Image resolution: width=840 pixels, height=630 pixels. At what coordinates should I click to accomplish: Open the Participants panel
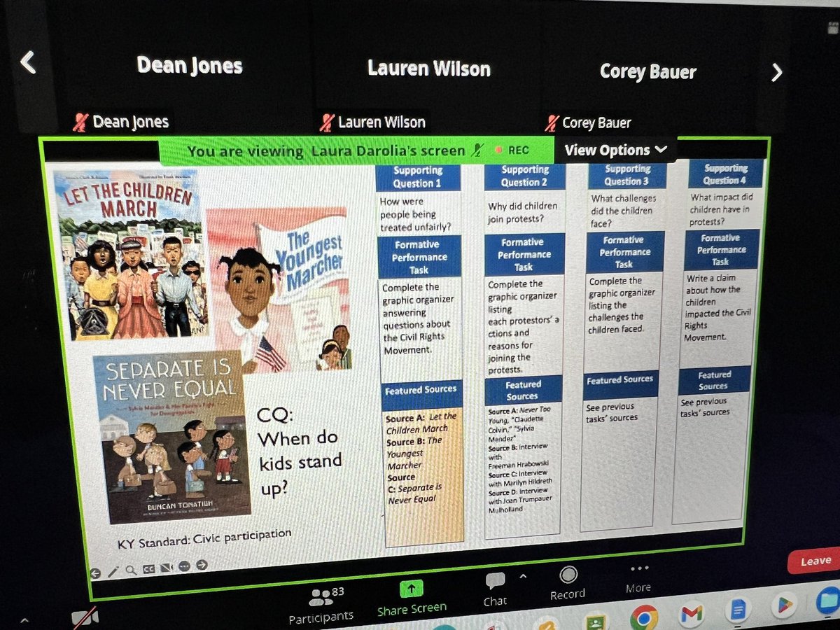pyautogui.click(x=322, y=606)
